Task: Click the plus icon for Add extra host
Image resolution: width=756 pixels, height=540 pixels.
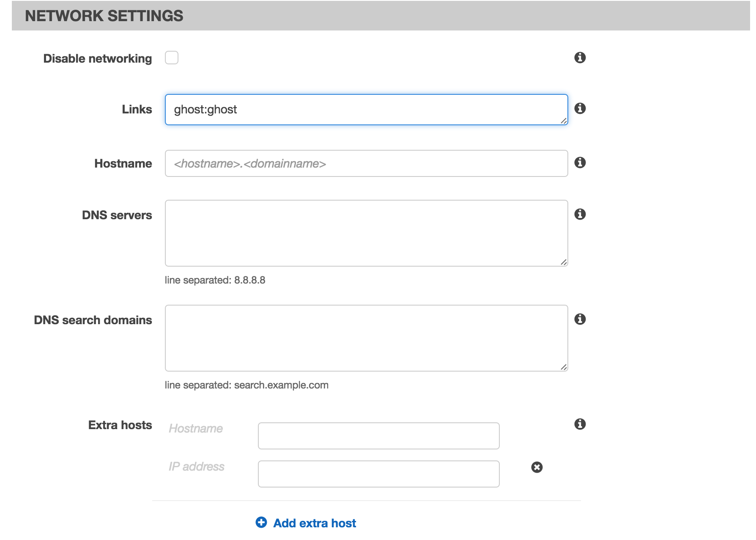Action: 261,523
